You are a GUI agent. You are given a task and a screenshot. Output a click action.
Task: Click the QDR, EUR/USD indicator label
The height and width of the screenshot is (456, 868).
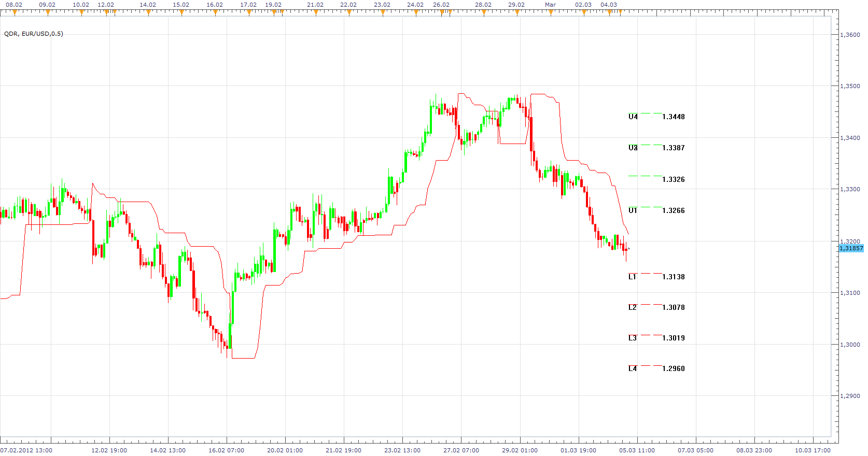tap(34, 34)
